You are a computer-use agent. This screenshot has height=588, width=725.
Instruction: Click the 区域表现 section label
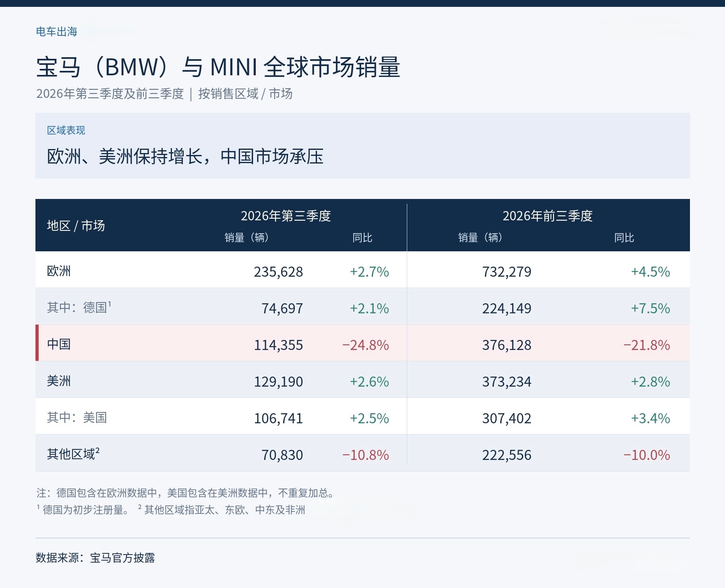[x=66, y=130]
